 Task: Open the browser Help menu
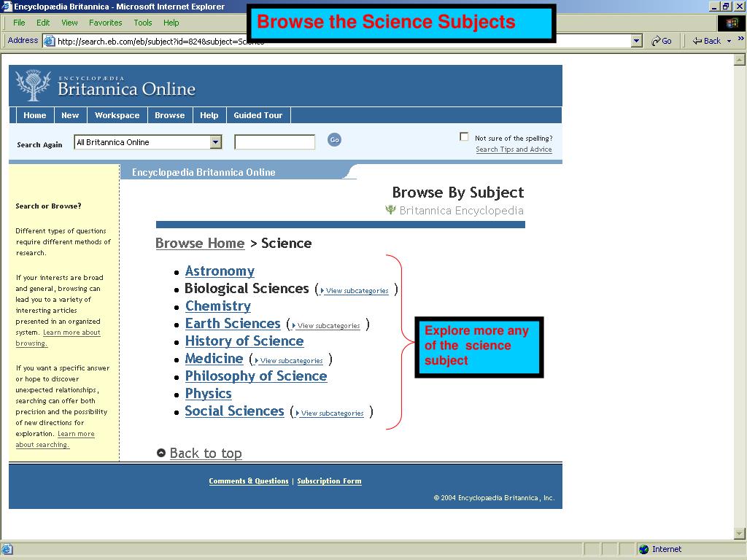coord(171,23)
